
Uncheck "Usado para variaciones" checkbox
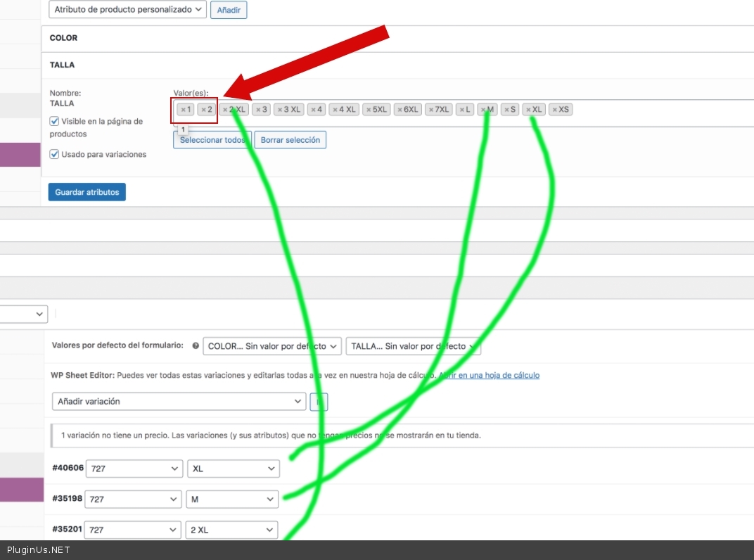coord(54,154)
